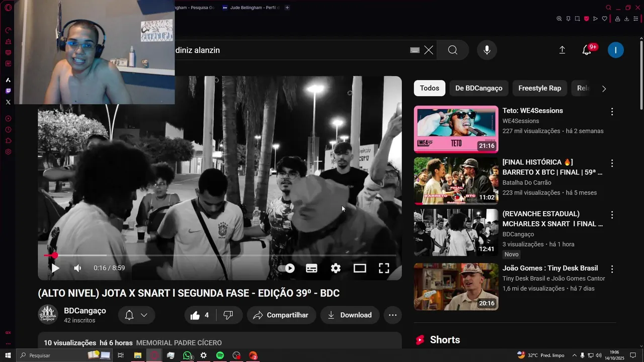Open options menu for João Gomes video
This screenshot has width=644, height=362.
(612, 269)
